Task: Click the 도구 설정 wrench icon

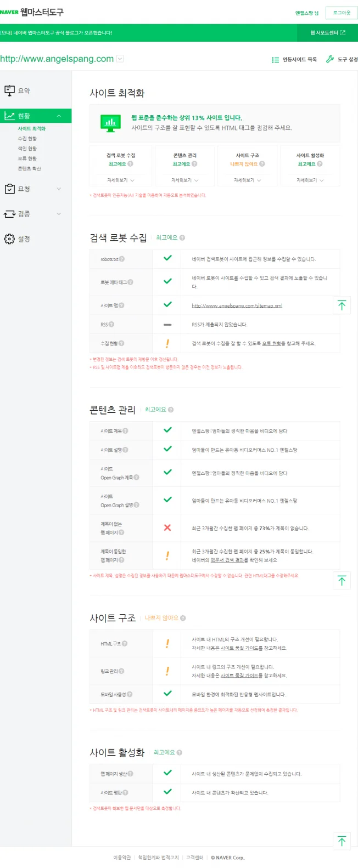Action: pos(329,59)
